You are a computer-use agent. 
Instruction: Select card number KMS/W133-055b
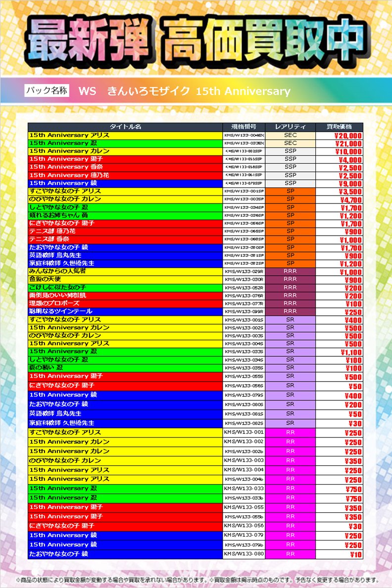click(x=244, y=517)
